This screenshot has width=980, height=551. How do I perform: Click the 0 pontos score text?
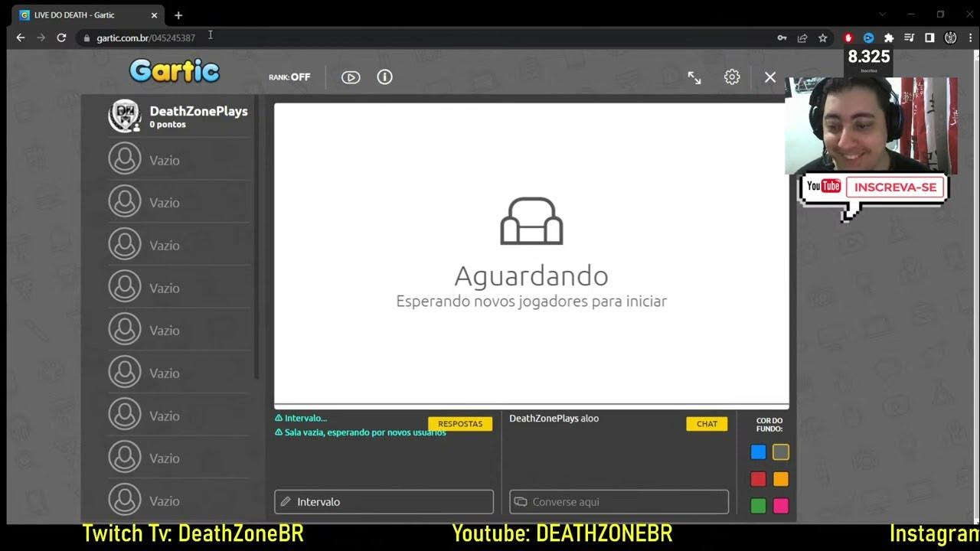(168, 125)
